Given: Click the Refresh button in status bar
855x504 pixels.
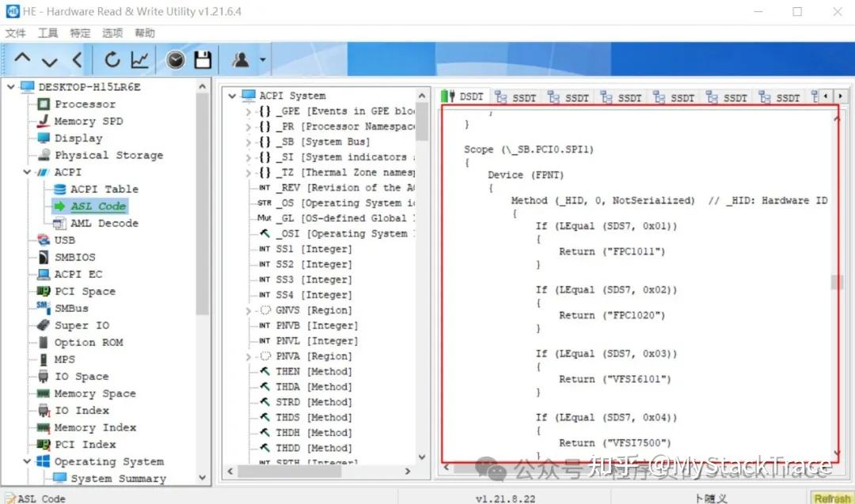Looking at the screenshot, I should click(831, 498).
